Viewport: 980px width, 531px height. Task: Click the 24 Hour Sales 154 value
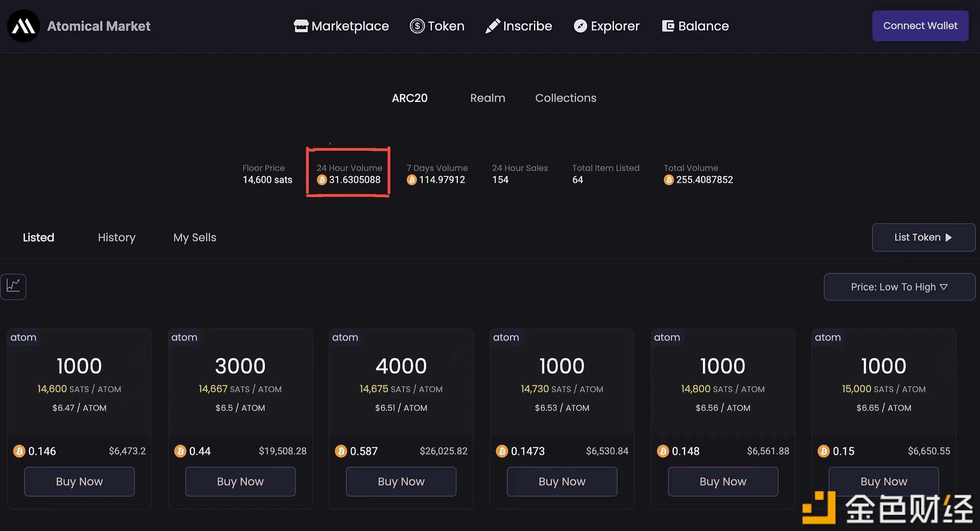point(500,180)
